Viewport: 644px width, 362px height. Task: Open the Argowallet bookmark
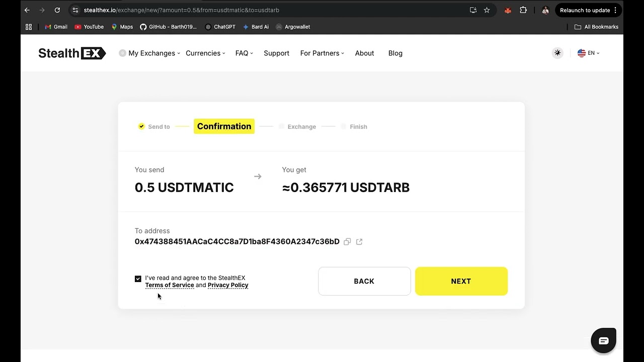point(293,27)
